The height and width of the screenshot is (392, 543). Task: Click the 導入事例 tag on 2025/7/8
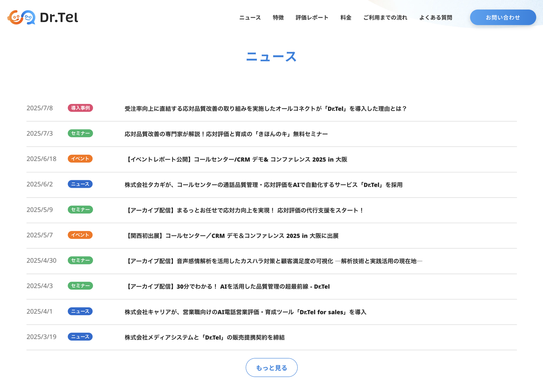80,108
